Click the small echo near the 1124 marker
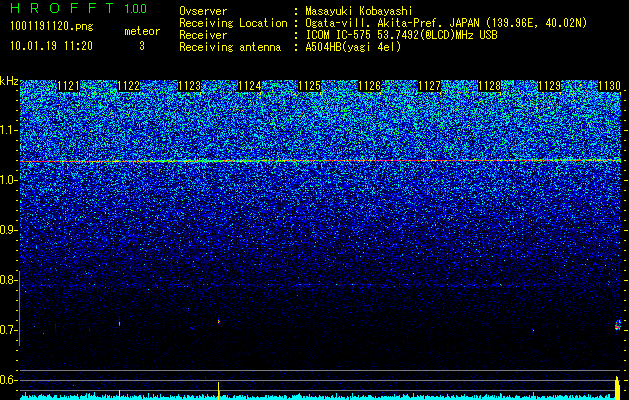The height and width of the screenshot is (400, 629). point(219,321)
